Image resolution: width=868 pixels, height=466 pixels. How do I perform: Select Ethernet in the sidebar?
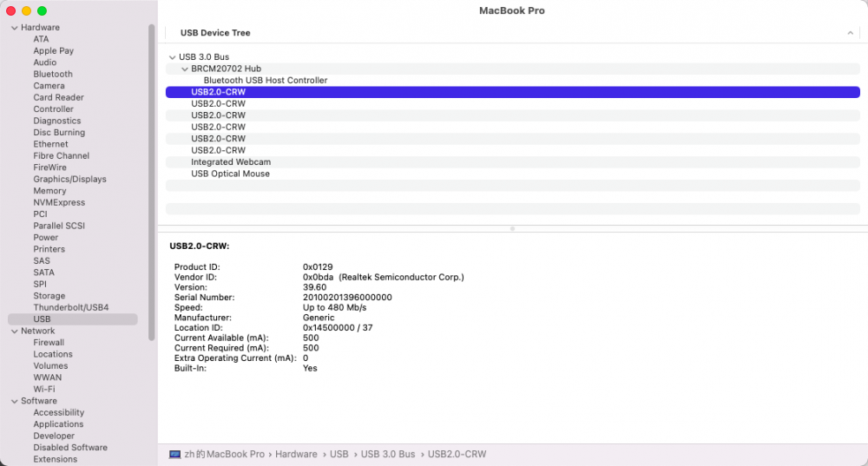pos(50,144)
